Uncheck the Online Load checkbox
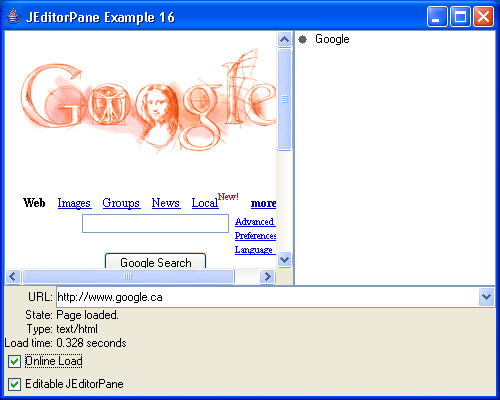The width and height of the screenshot is (500, 400). point(14,361)
